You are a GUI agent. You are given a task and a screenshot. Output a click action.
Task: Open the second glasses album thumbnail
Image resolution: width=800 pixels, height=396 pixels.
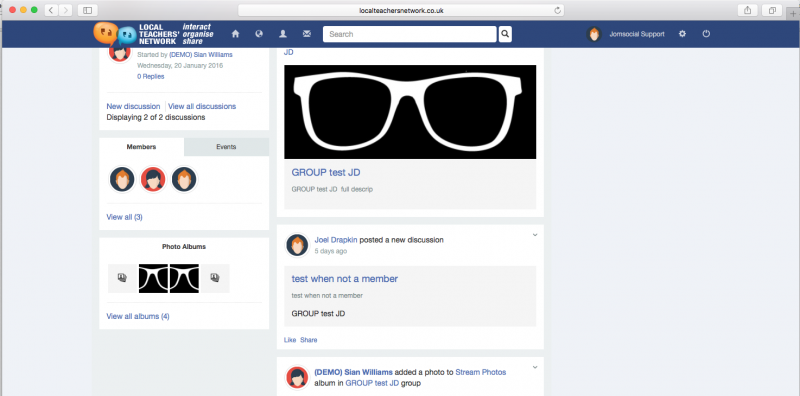pyautogui.click(x=184, y=278)
